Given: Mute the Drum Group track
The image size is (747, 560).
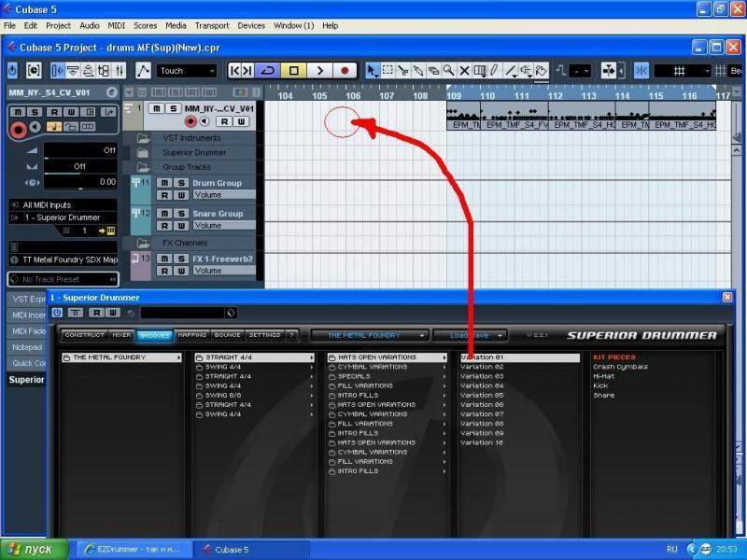Looking at the screenshot, I should pos(164,183).
